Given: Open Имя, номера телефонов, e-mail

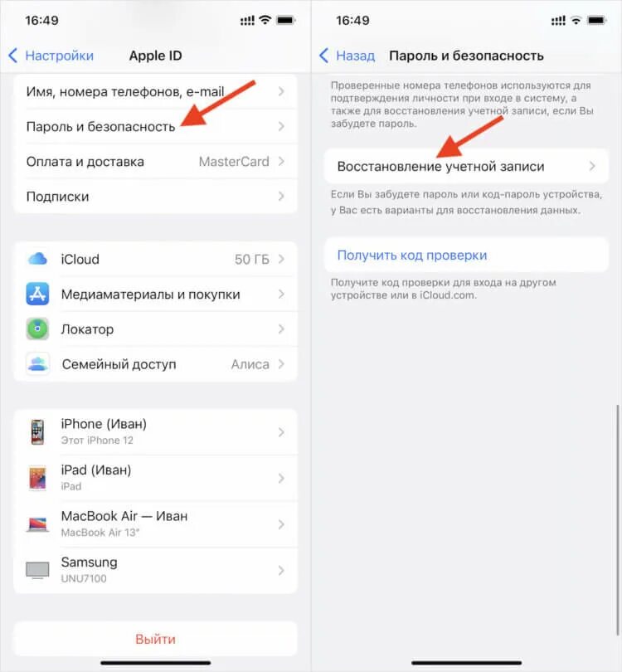Looking at the screenshot, I should click(x=156, y=91).
